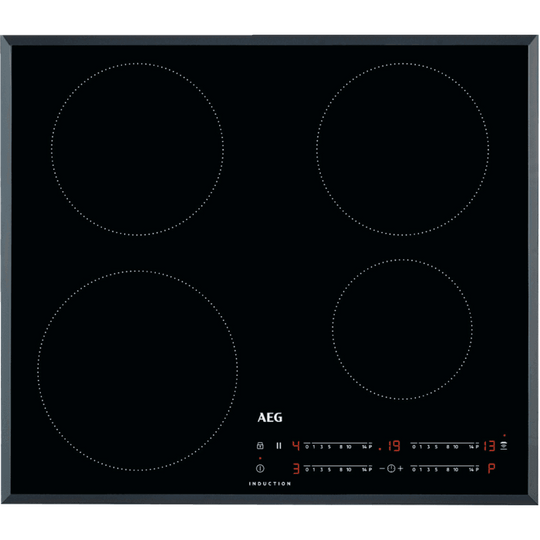The width and height of the screenshot is (540, 540).
Task: Tap the heat slider beside the 3 display
Action: click(338, 468)
